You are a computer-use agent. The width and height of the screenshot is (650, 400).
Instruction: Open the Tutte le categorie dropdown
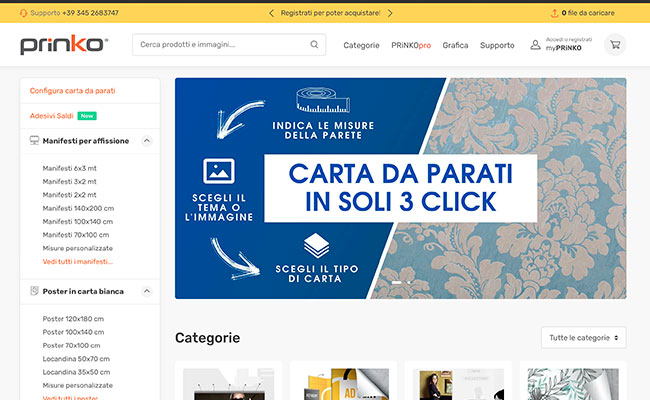pos(584,338)
